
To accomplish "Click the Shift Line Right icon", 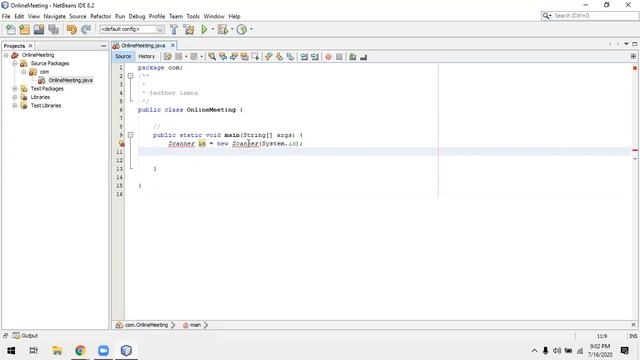I will pos(315,57).
